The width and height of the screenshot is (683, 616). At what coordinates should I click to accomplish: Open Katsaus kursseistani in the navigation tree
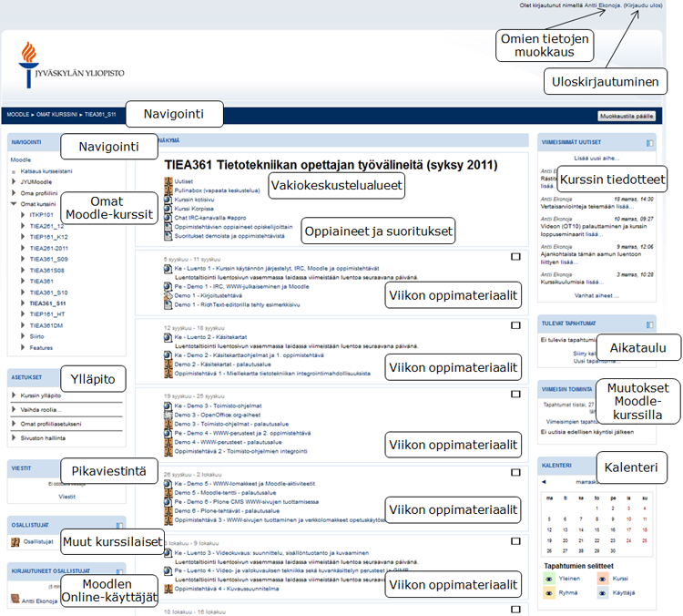46,171
